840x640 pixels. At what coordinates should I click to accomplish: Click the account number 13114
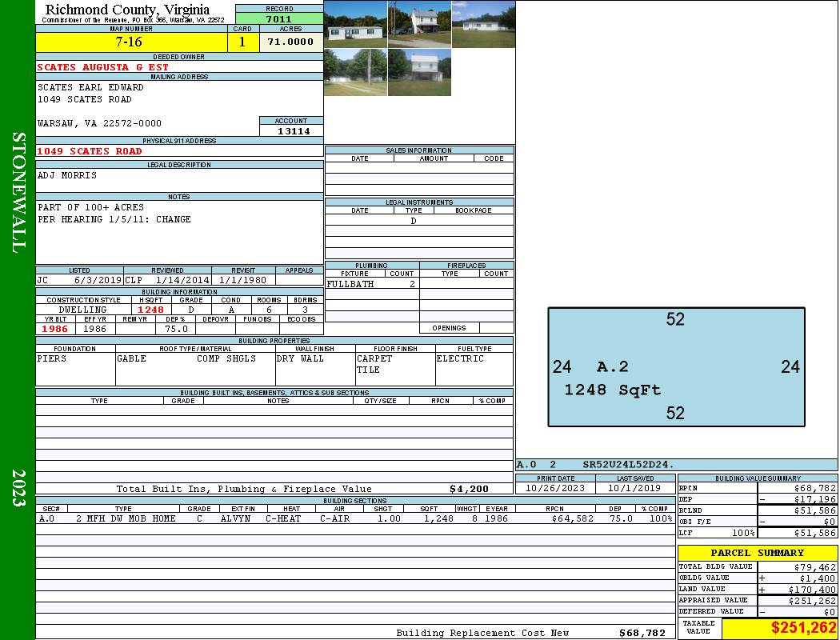click(x=293, y=130)
